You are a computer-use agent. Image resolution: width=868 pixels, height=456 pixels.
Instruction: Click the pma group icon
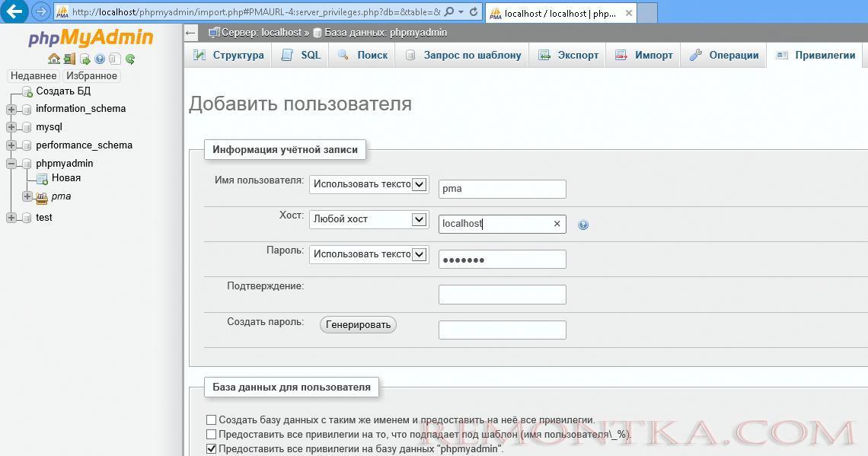coord(42,196)
